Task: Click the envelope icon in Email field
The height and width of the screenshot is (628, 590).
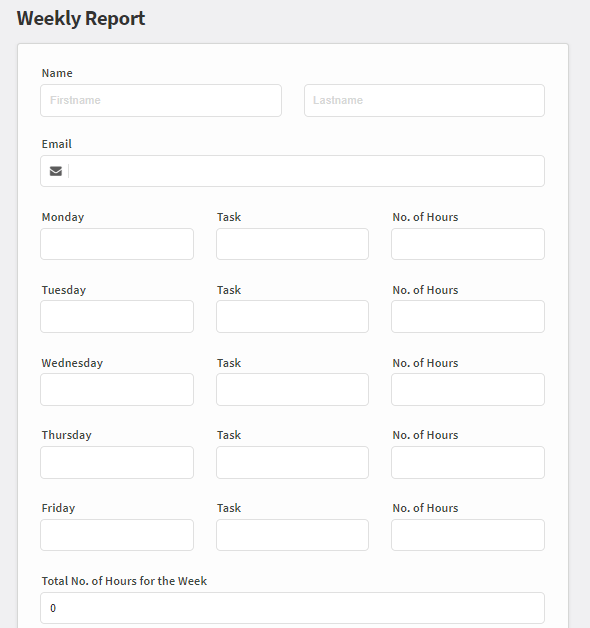Action: pos(56,171)
